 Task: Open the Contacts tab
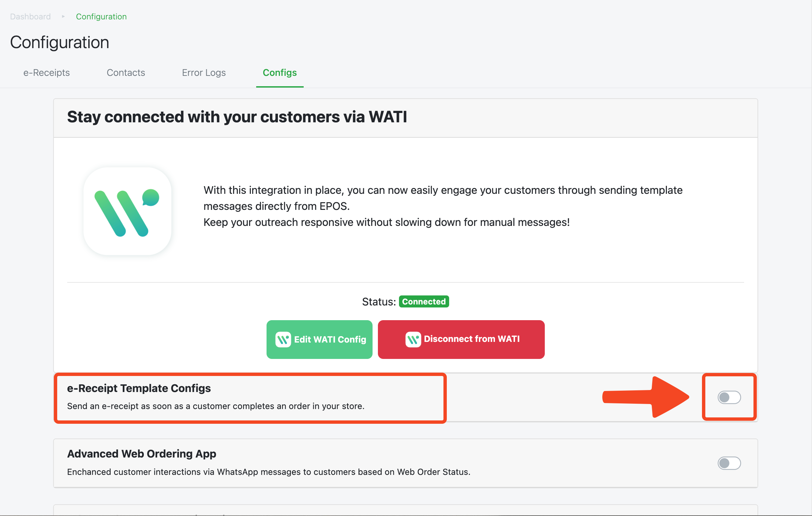pos(126,73)
